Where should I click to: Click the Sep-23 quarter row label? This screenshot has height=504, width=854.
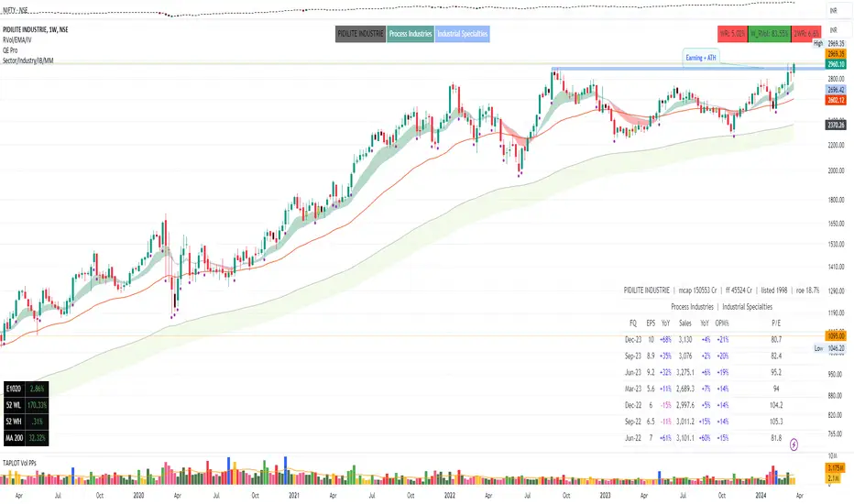(x=633, y=356)
